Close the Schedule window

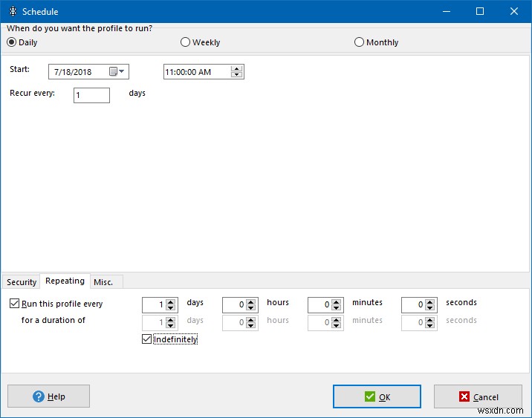[514, 11]
